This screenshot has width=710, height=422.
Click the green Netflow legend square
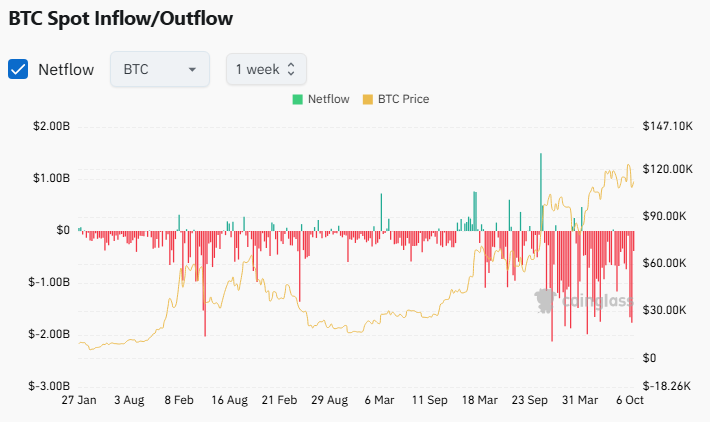[297, 100]
